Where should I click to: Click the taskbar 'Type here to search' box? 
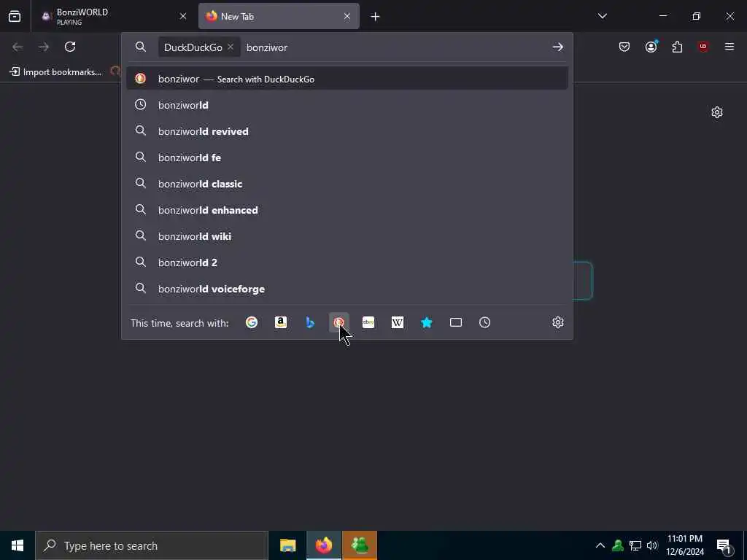(152, 545)
